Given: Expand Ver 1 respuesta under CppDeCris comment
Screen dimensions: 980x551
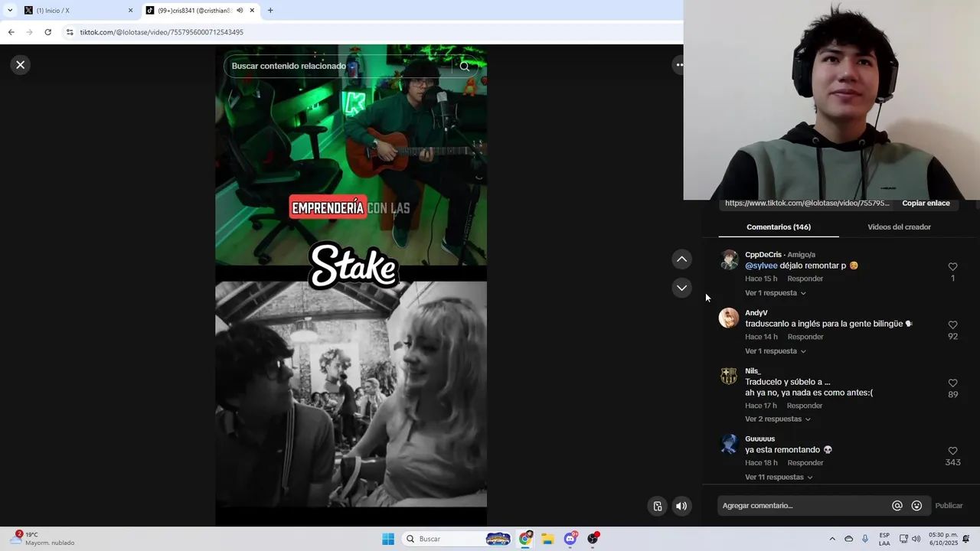Looking at the screenshot, I should 775,293.
